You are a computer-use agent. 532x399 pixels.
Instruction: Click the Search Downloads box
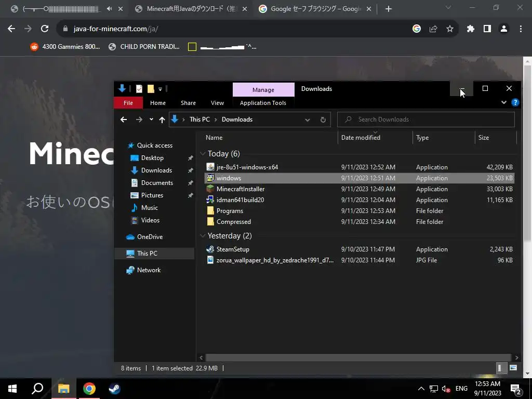click(426, 119)
